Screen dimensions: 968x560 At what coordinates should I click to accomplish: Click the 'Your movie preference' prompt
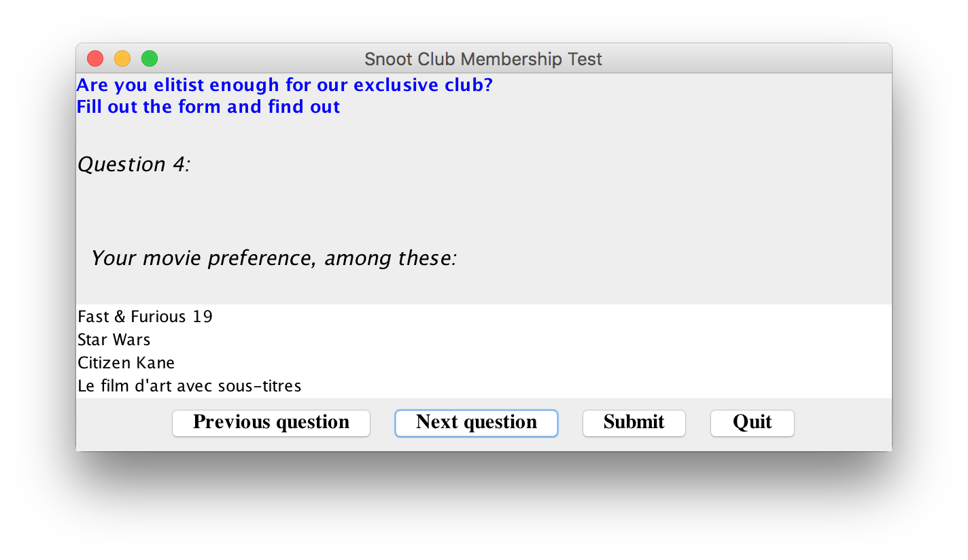[273, 258]
